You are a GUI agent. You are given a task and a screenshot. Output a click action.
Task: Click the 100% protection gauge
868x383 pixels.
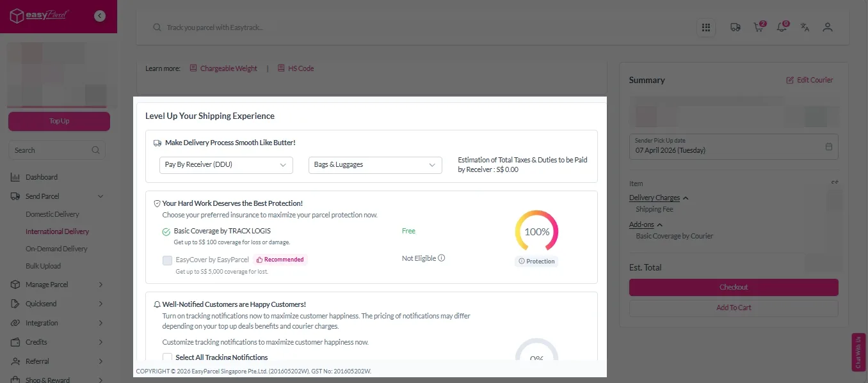536,231
